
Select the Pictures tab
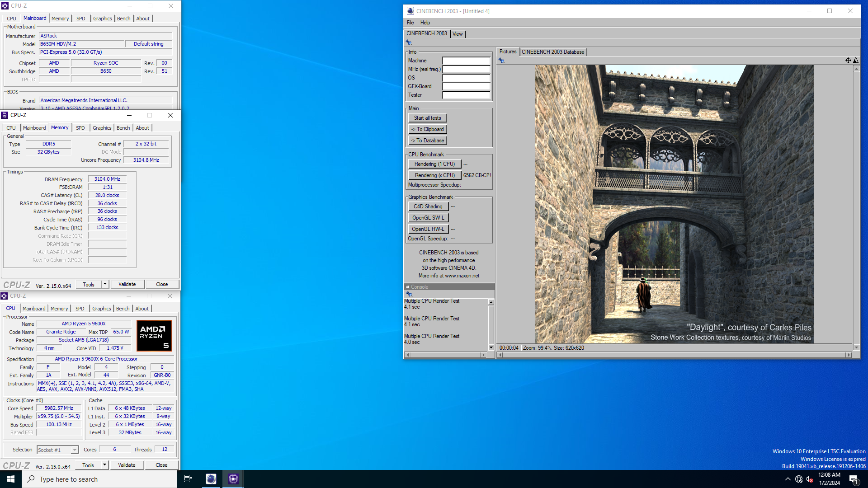coord(508,52)
